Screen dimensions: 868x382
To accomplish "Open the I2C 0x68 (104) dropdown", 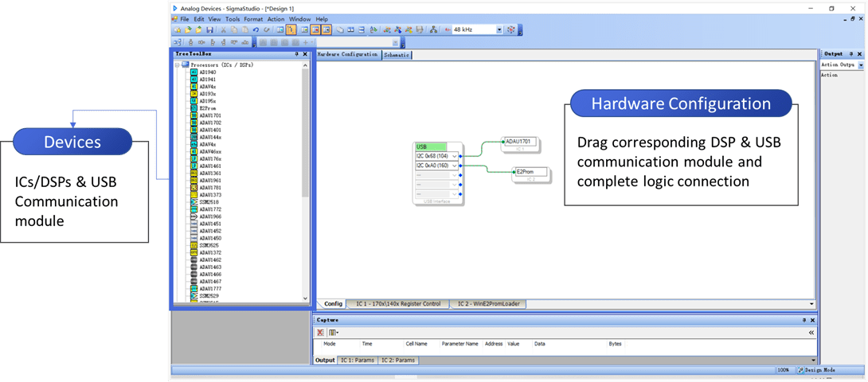I will coord(454,156).
